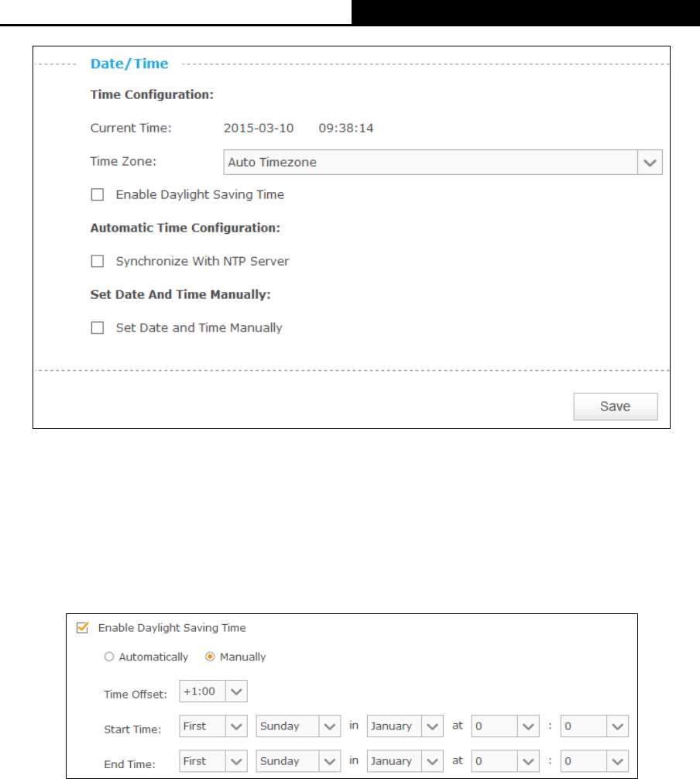Click the End Time label
Image resolution: width=700 pixels, height=779 pixels.
pos(129,764)
